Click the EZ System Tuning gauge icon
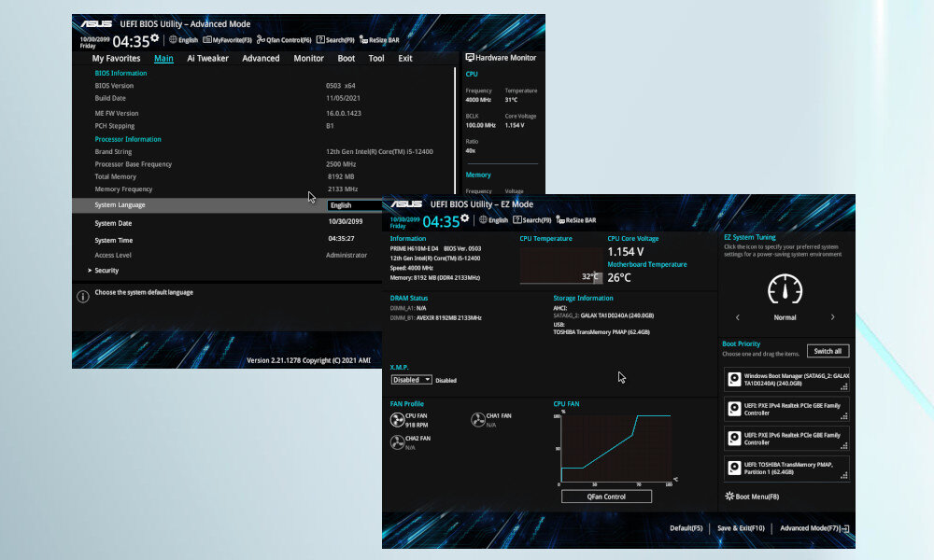The width and height of the screenshot is (934, 560). (785, 290)
